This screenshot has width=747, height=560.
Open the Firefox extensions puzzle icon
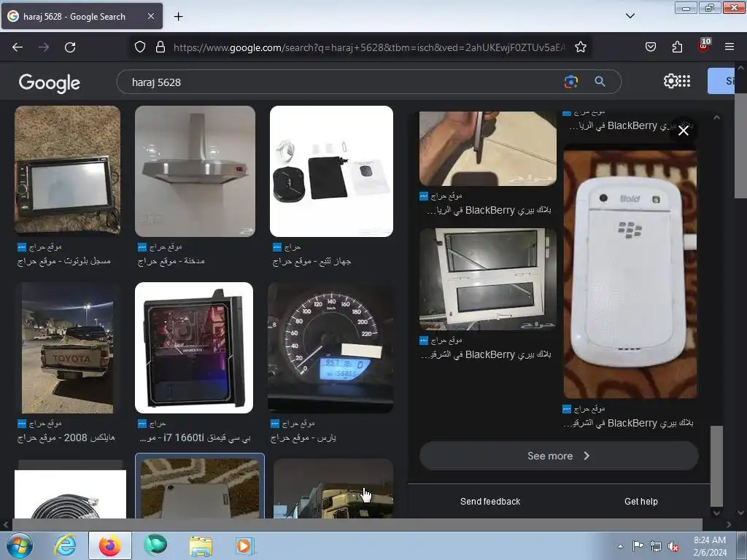[677, 47]
